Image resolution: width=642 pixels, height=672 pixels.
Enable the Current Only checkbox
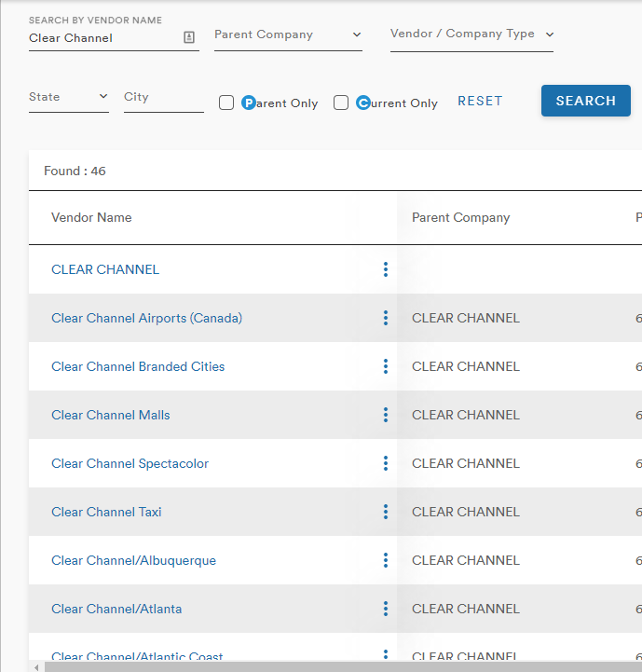(x=341, y=103)
